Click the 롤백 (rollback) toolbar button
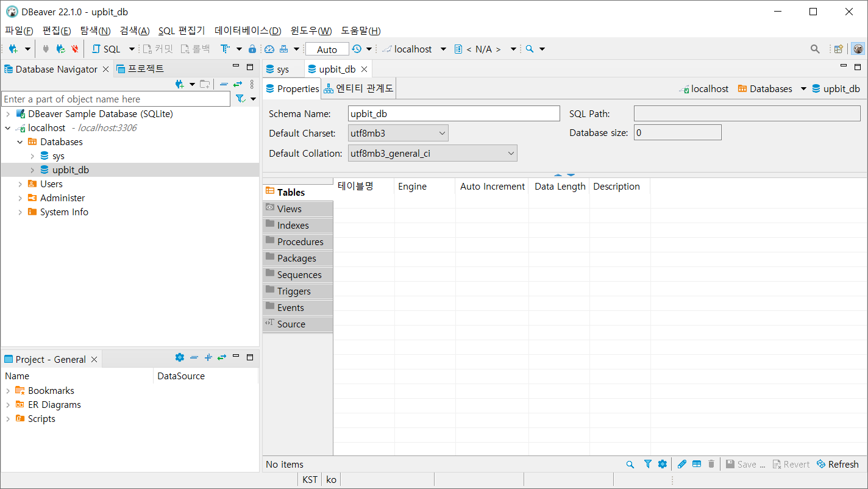Screen dimensions: 868x489 [195, 49]
